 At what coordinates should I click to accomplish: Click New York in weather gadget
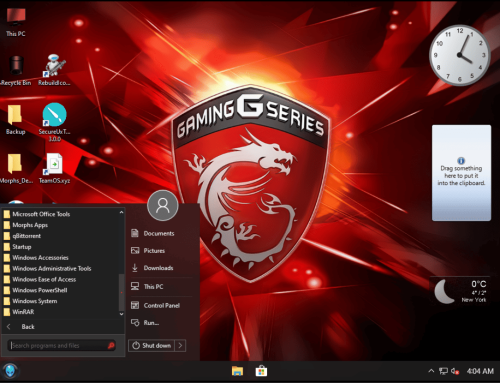[x=473, y=300]
